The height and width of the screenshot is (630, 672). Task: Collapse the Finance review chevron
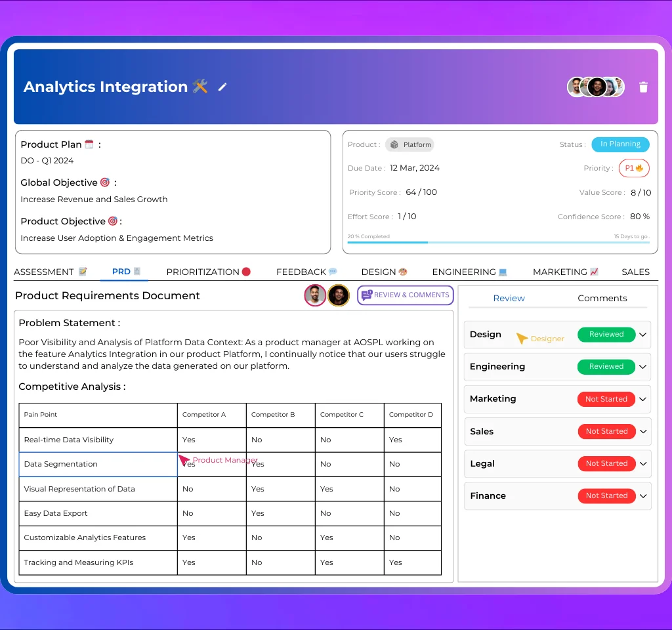coord(644,496)
